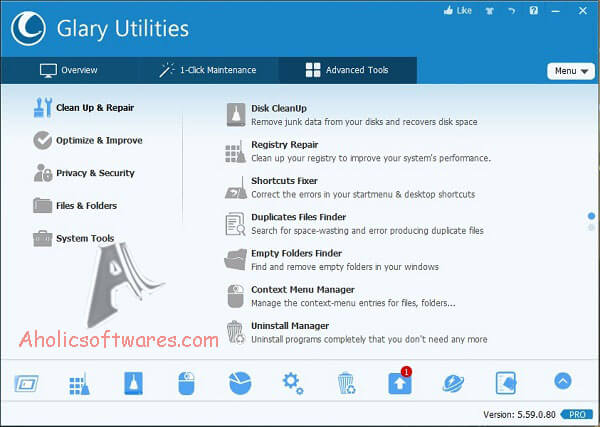Open Disk CleanUp link
Viewport: 600px width, 427px height.
point(279,108)
